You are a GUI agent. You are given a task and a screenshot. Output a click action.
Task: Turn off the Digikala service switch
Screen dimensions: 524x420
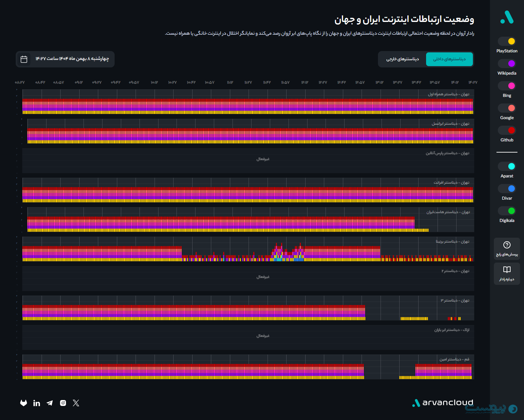(x=507, y=211)
